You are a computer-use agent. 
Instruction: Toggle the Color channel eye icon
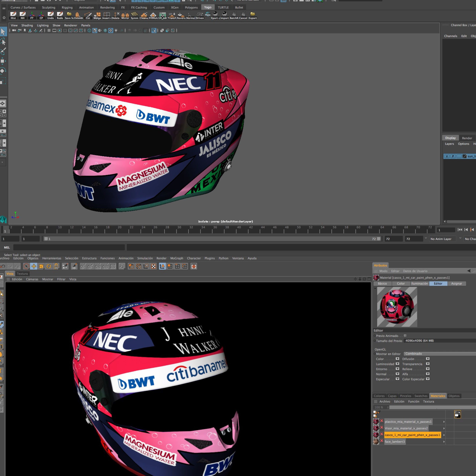pos(397,359)
